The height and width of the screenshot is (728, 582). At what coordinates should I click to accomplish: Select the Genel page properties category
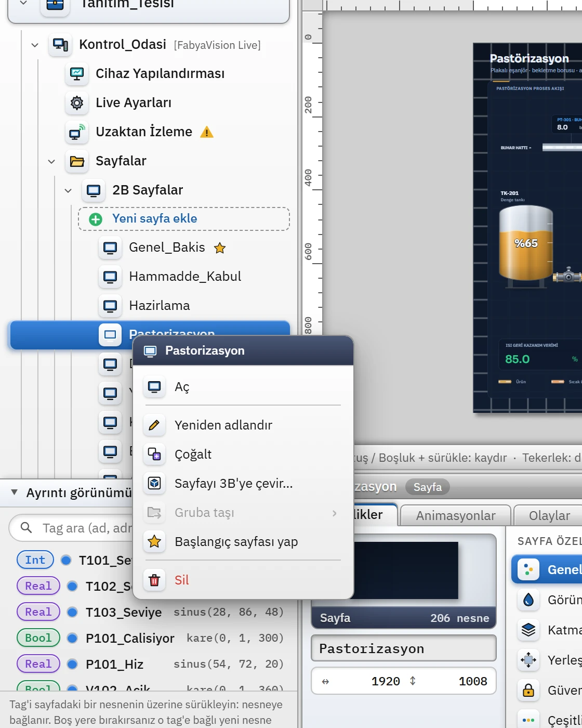(x=547, y=569)
